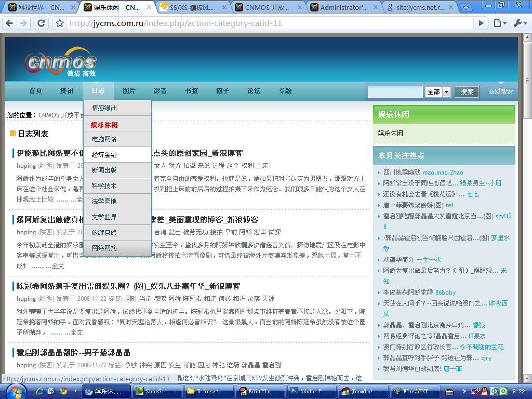The width and height of the screenshot is (532, 399).
Task: Open hot topic 四川地震幽默
Action: (x=402, y=172)
